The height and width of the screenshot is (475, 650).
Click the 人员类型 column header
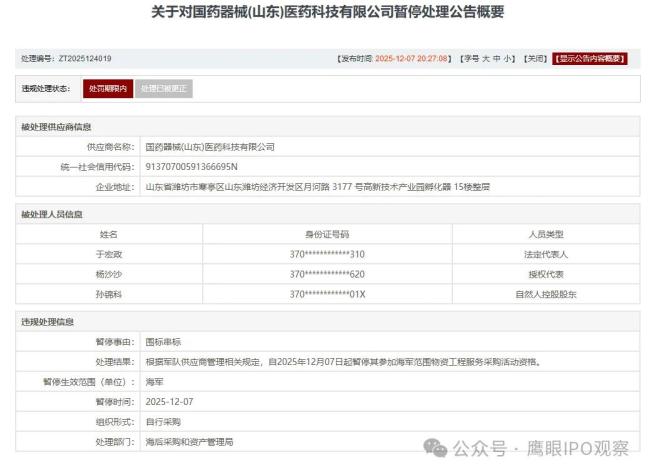[546, 235]
